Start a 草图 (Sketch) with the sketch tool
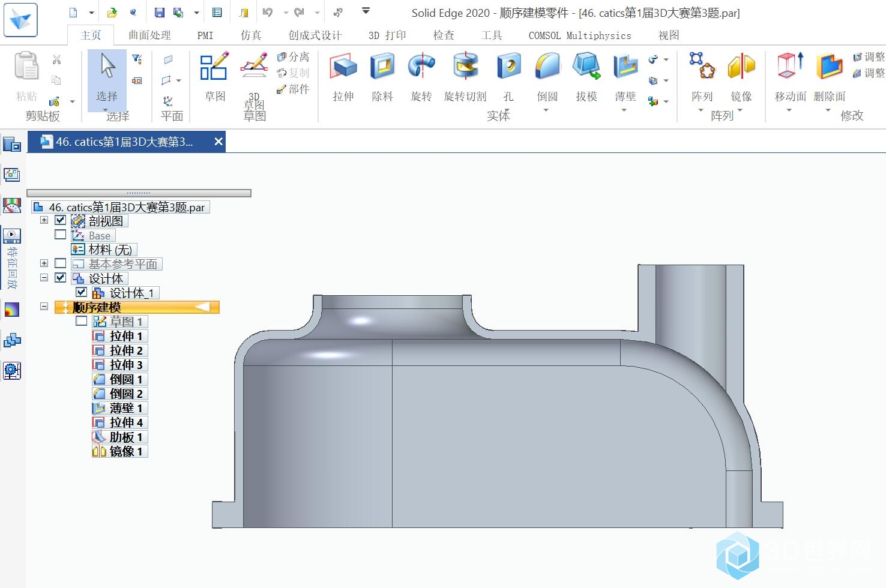The height and width of the screenshot is (588, 886). (x=214, y=77)
